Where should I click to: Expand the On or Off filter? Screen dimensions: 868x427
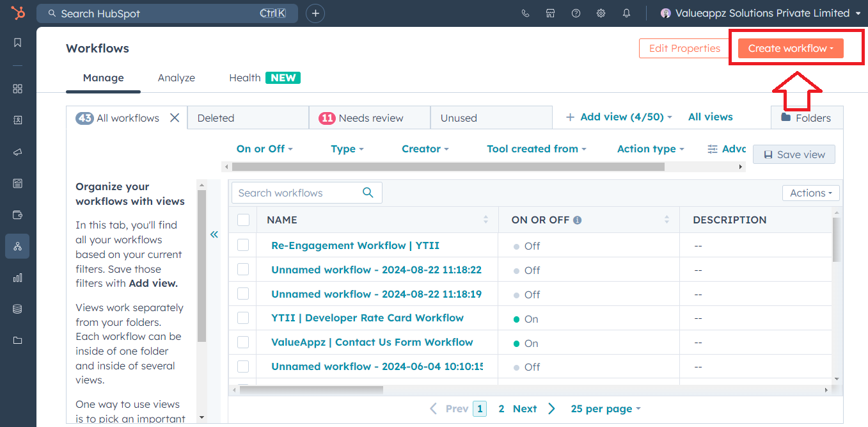(x=264, y=149)
